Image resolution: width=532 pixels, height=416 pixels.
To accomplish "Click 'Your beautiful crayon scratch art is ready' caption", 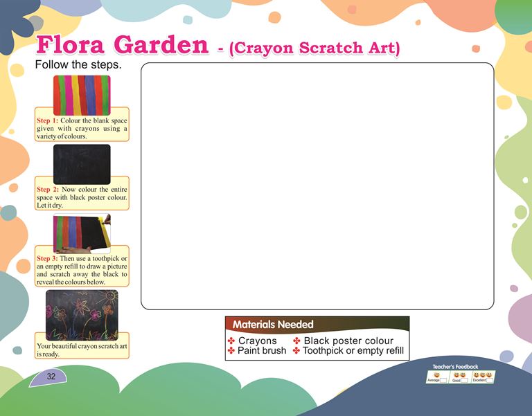I will 82,350.
